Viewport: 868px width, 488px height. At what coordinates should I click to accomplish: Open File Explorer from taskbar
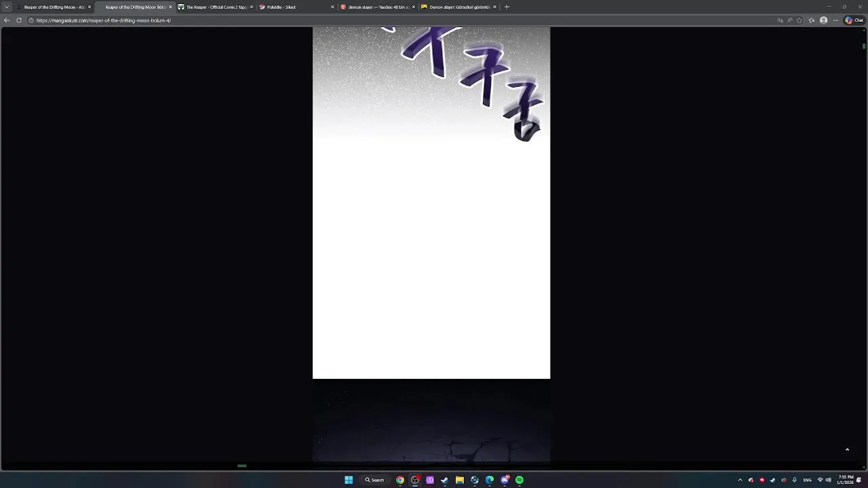pyautogui.click(x=460, y=480)
